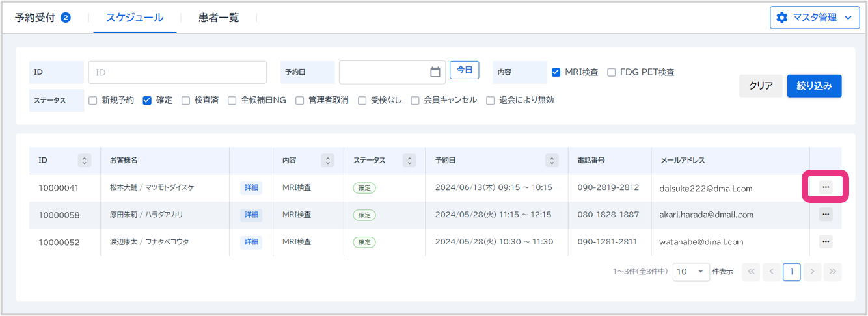Screen dimensions: 868x316
Task: Click the calendar icon in 予約日 field
Action: point(435,72)
